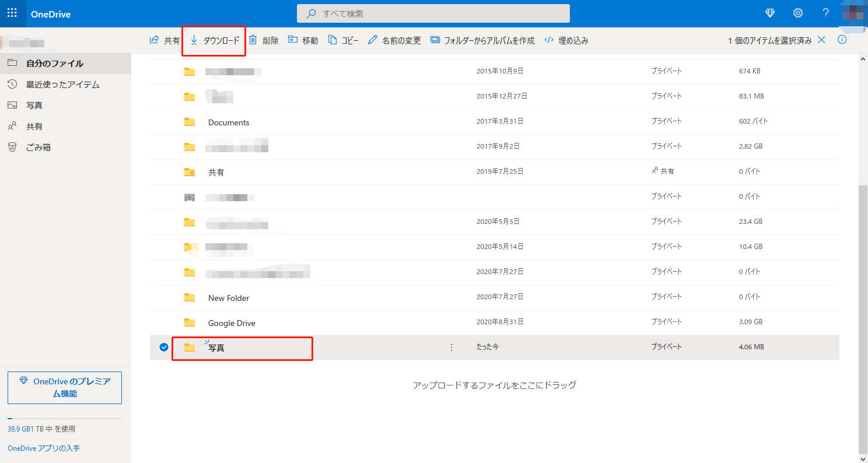Click the 23.4 GB size cell

[750, 222]
